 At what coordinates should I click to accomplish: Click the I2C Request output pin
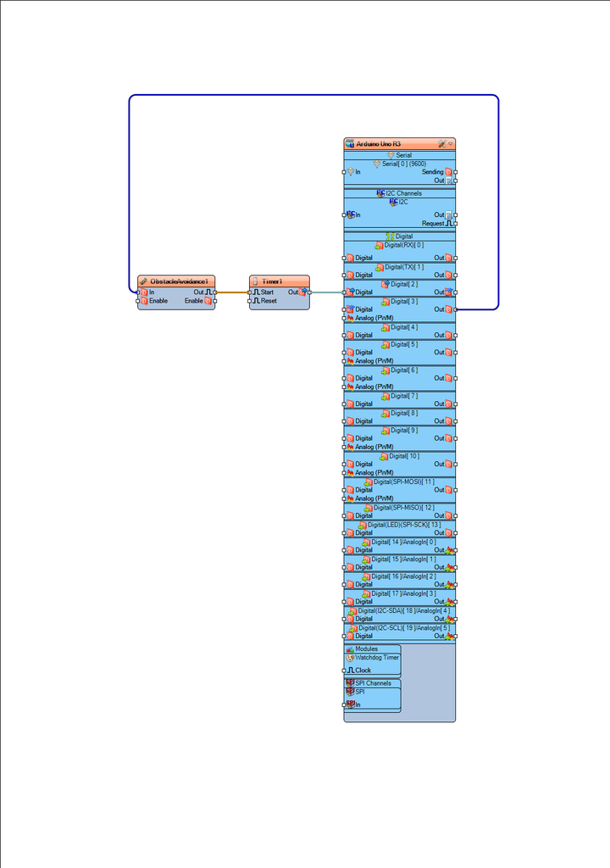point(456,224)
